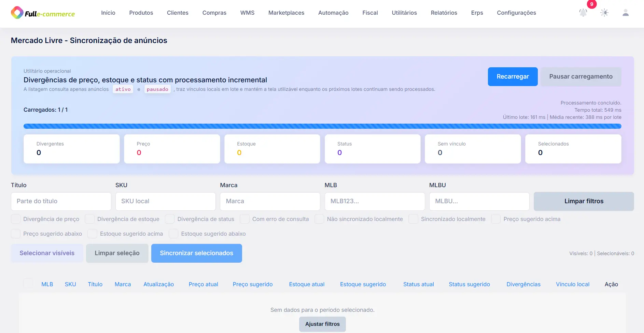Sort by Status sugerido column header
Viewport: 644px width, 333px height.
(469, 284)
